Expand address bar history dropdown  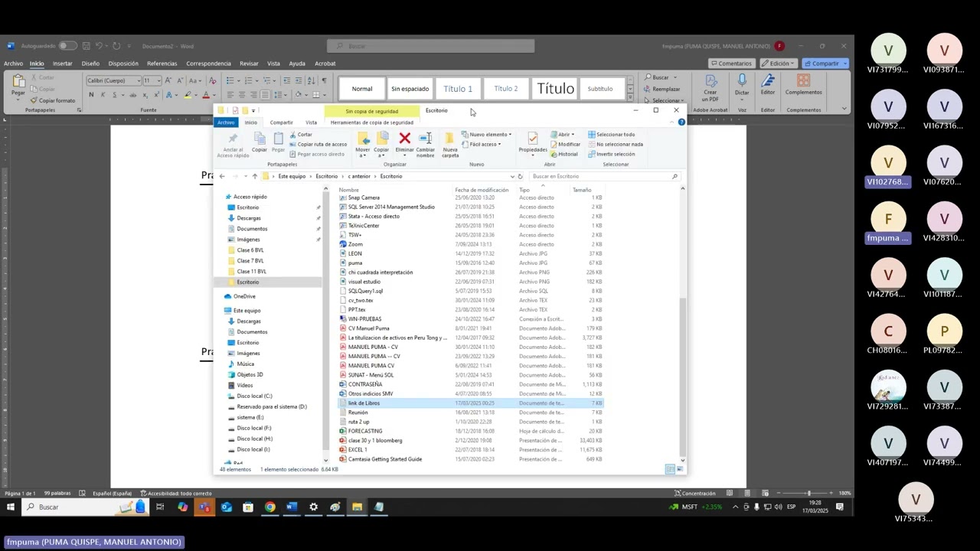tap(512, 176)
